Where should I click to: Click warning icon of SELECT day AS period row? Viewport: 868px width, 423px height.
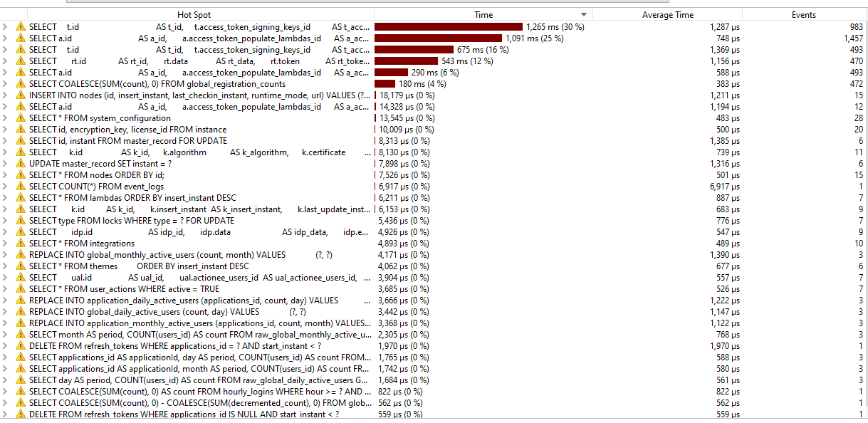[21, 380]
